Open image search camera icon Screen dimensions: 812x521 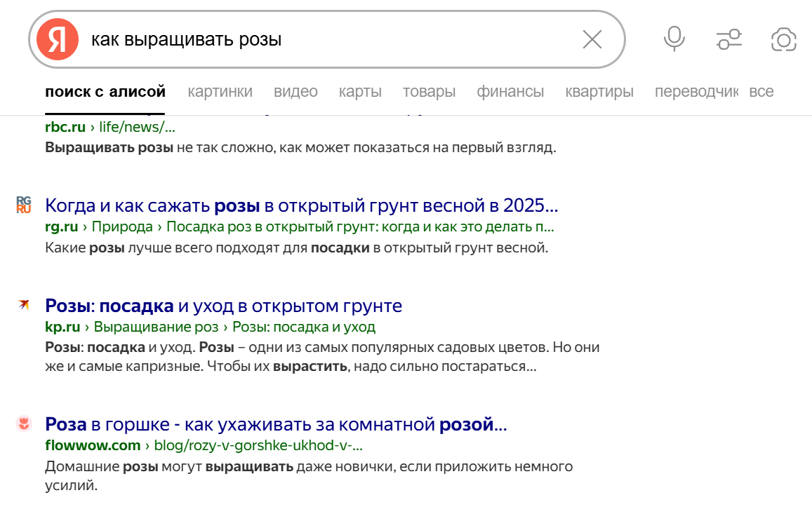click(783, 39)
